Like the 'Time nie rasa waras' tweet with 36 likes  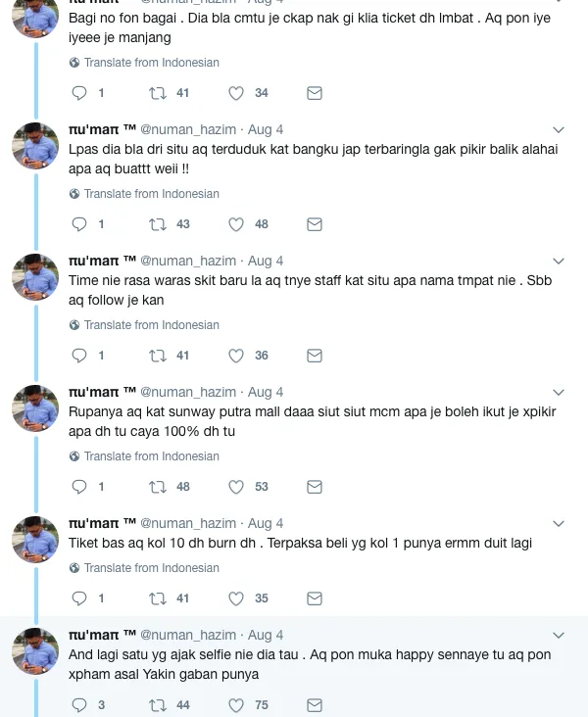tap(235, 356)
